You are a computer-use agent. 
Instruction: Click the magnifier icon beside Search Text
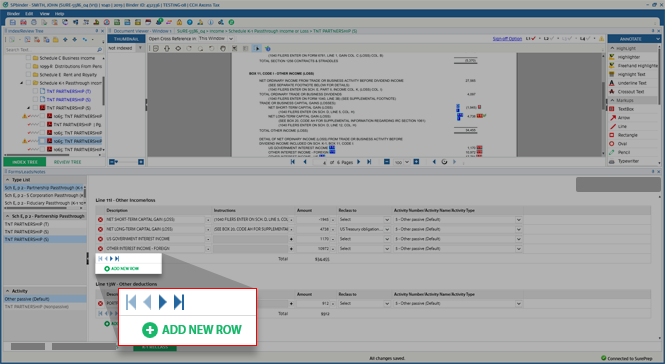100,50
